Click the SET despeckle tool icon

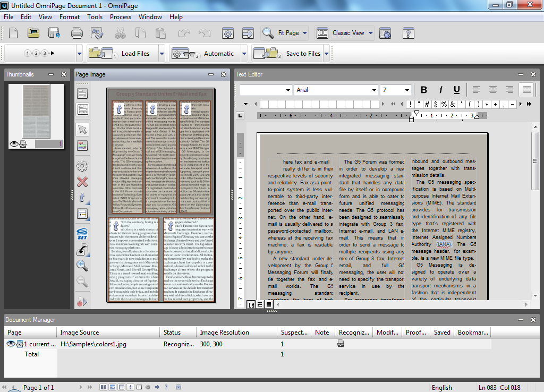82,234
